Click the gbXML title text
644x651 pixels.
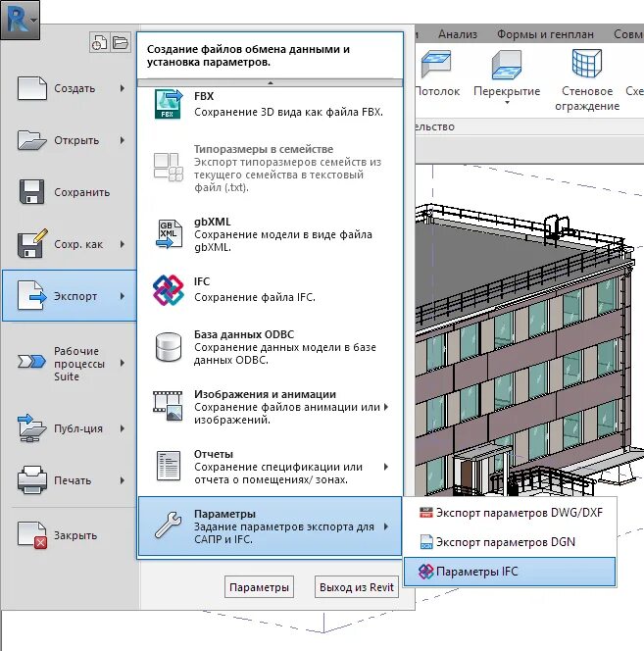[x=212, y=222]
